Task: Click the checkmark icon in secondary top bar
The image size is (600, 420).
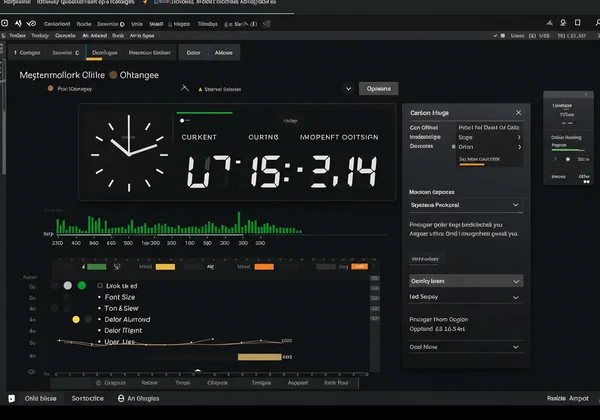Action: point(495,36)
